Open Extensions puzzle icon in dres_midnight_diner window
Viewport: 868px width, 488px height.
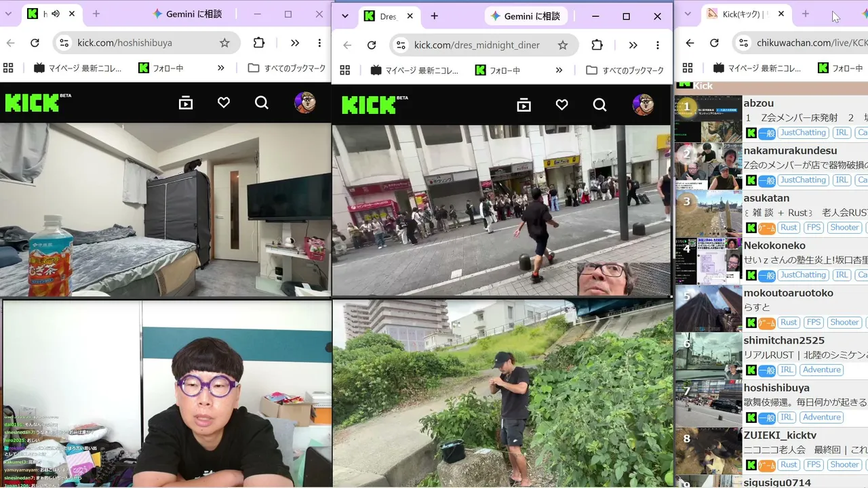[x=597, y=45]
